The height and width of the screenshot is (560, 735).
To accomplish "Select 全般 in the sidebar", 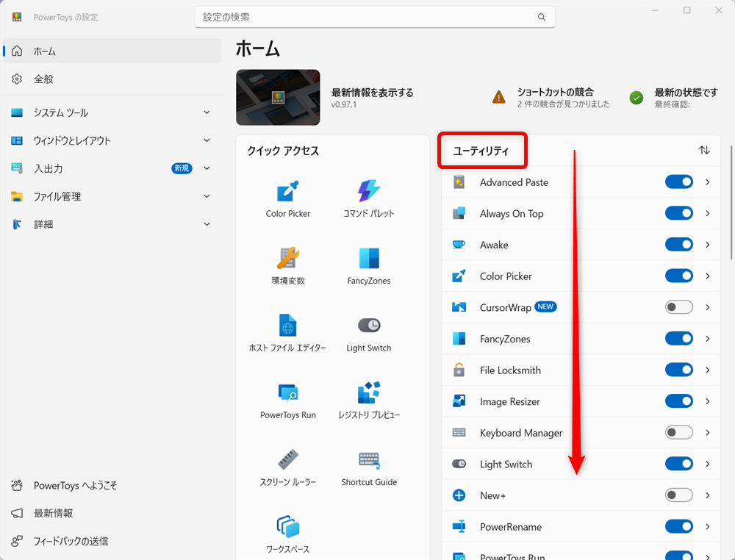I will click(112, 79).
